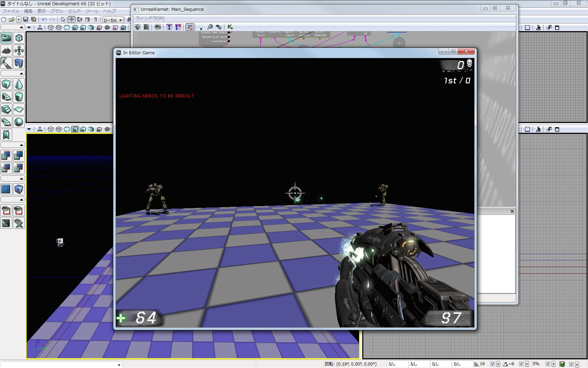Create a sheet brush shape
Image resolution: width=588 pixels, height=368 pixels.
pyautogui.click(x=19, y=109)
